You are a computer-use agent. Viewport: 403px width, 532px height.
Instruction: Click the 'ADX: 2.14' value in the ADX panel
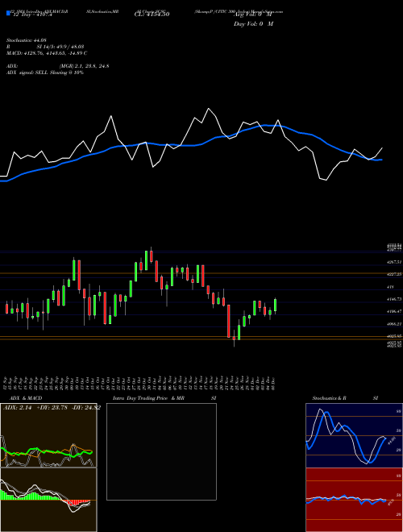tap(17, 408)
